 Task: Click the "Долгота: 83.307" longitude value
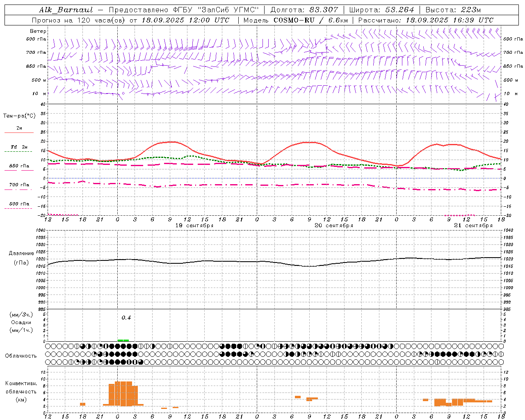click(304, 10)
